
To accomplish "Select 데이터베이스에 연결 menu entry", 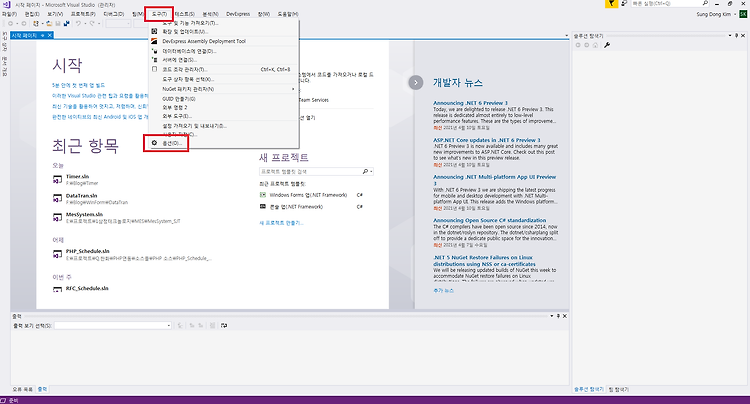I will [x=189, y=51].
